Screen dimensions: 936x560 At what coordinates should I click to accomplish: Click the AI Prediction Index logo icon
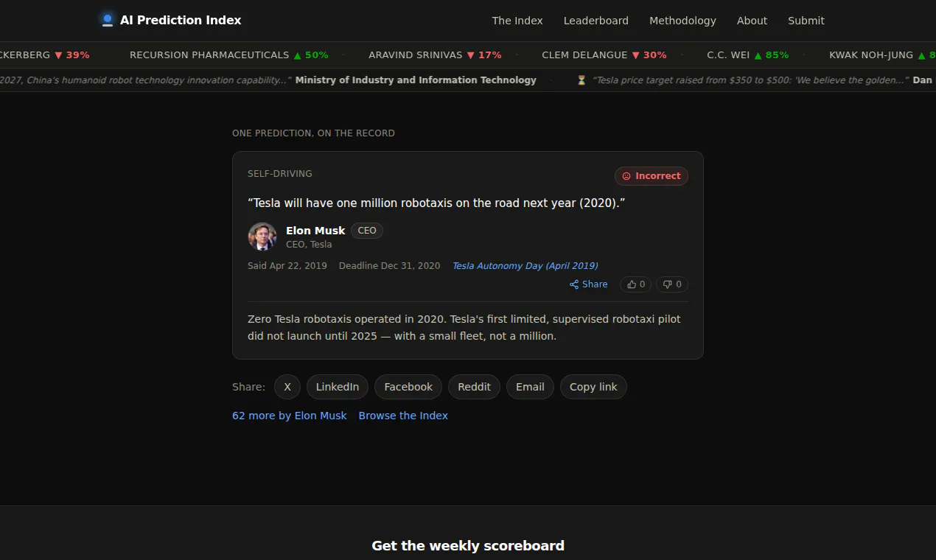[108, 20]
